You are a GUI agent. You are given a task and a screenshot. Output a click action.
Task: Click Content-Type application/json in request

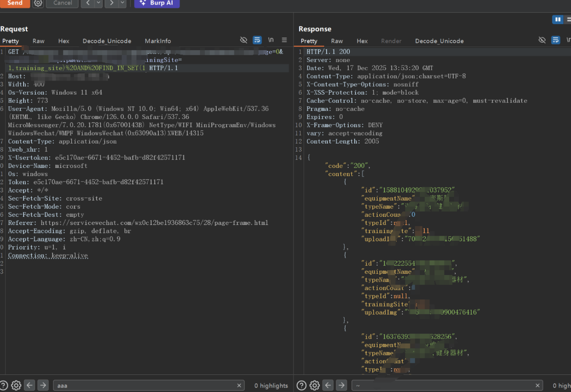point(63,141)
